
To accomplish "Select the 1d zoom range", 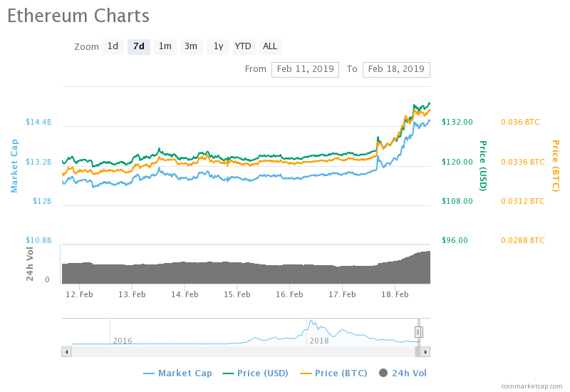I will click(x=113, y=47).
